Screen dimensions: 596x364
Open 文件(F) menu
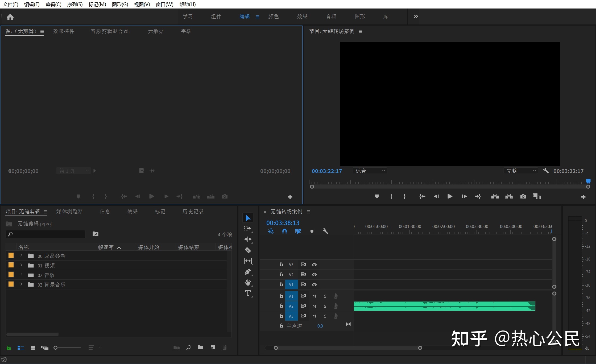pyautogui.click(x=11, y=4)
